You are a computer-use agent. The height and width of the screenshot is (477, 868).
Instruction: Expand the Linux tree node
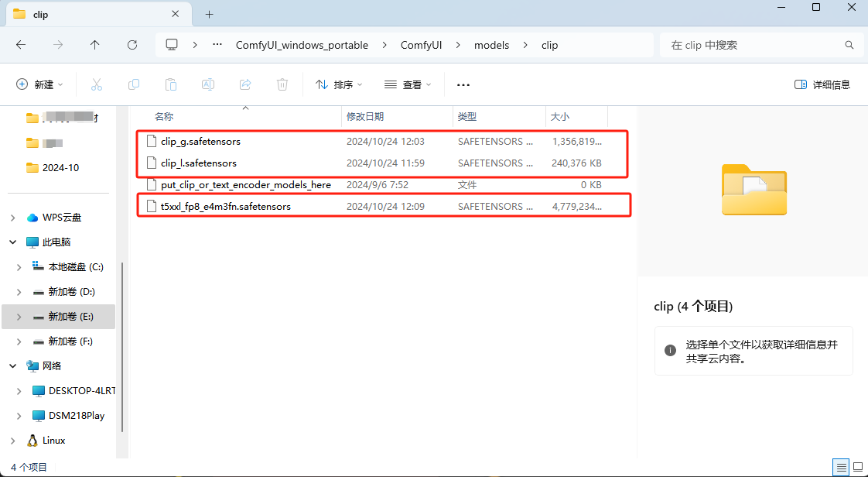click(x=12, y=441)
